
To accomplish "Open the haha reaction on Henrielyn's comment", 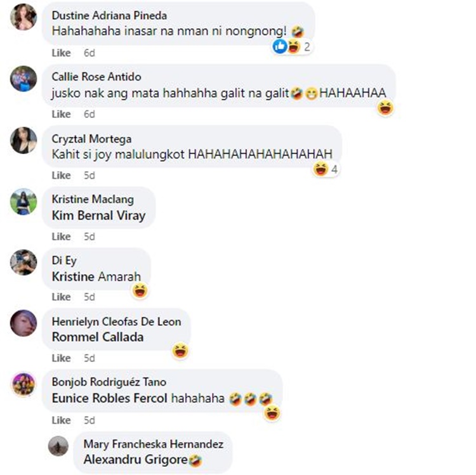I will (180, 351).
